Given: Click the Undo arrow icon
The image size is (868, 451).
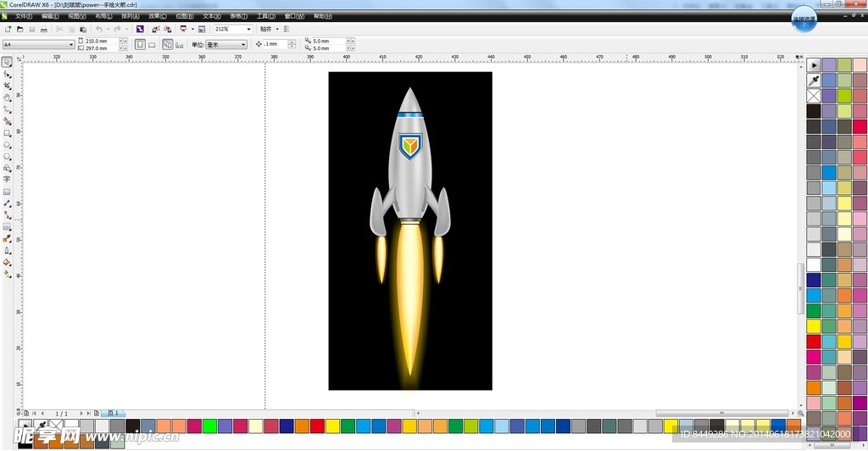Looking at the screenshot, I should [x=99, y=29].
